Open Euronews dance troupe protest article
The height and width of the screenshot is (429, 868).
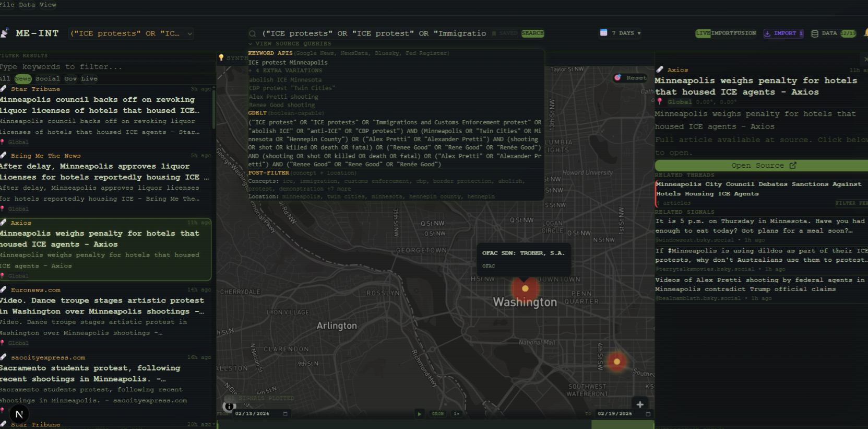coord(106,317)
